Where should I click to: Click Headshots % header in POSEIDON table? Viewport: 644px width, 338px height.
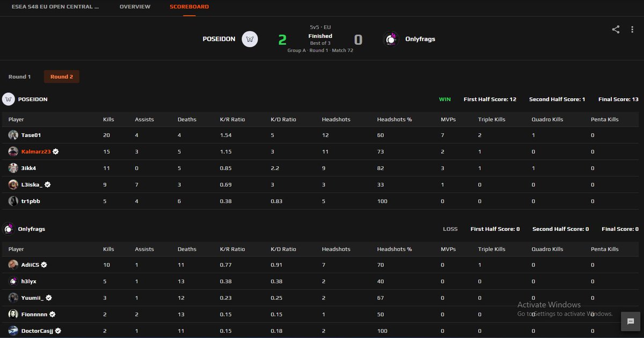point(394,119)
